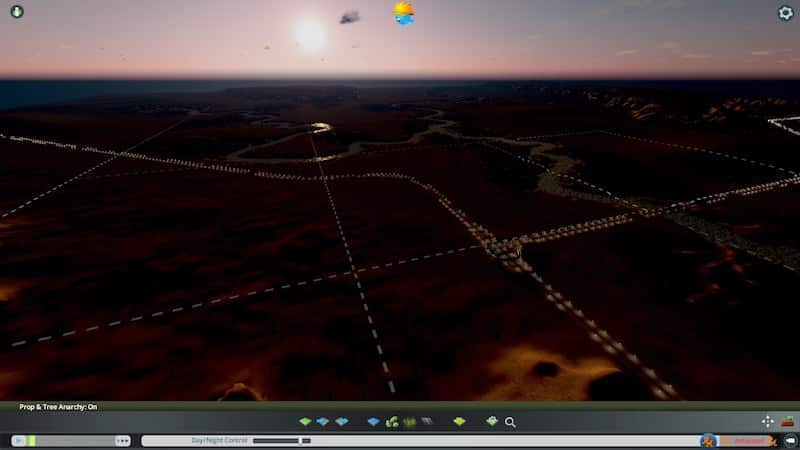Toggle Prop & Tree Anarchy status label
The width and height of the screenshot is (800, 450).
58,407
